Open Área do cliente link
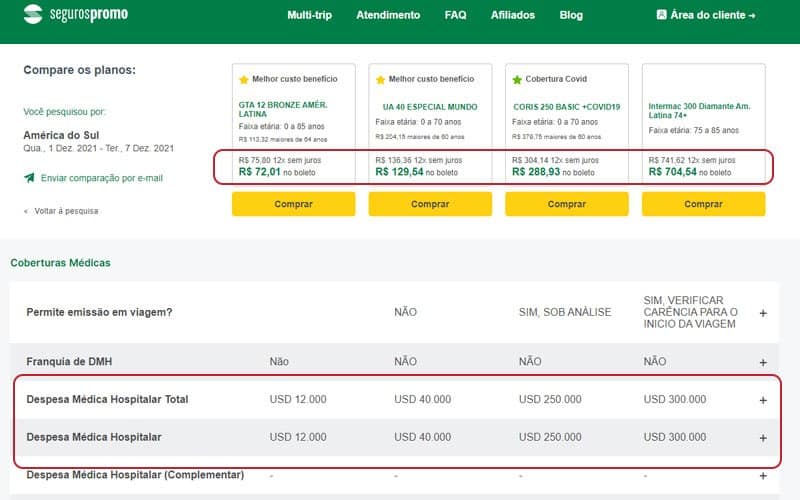 coord(706,15)
